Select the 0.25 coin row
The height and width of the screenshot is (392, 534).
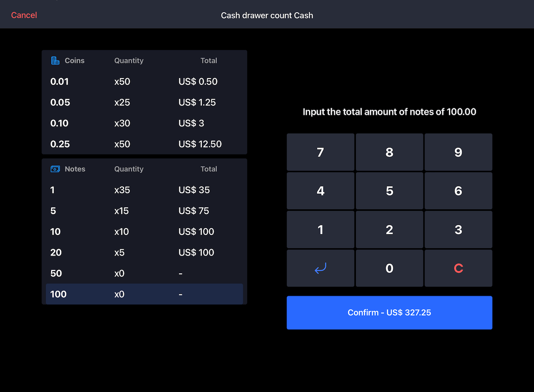[144, 144]
